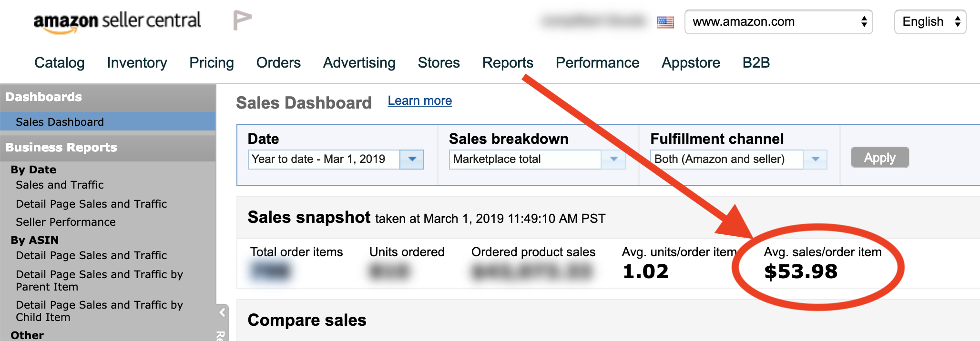
Task: Open the Inventory menu
Action: pyautogui.click(x=137, y=63)
